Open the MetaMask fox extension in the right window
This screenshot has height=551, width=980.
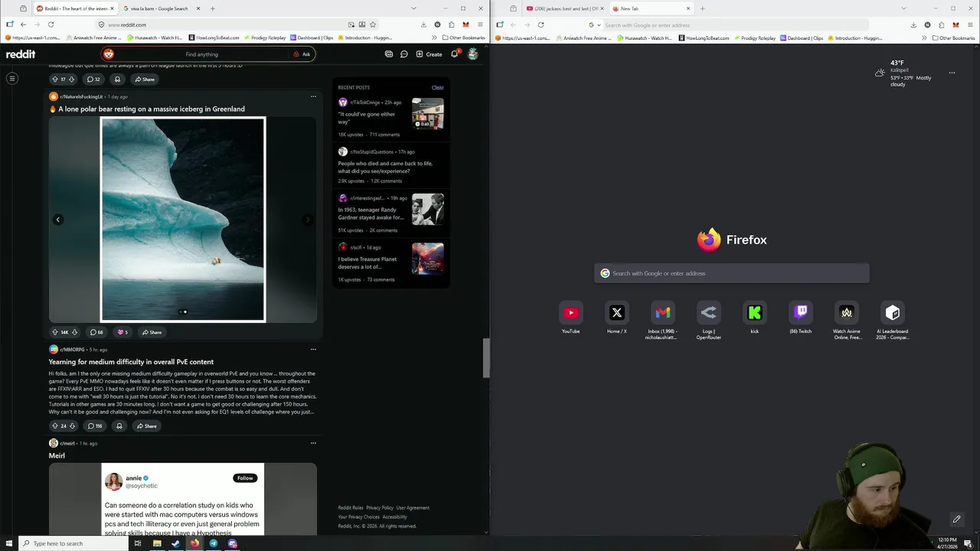[955, 24]
